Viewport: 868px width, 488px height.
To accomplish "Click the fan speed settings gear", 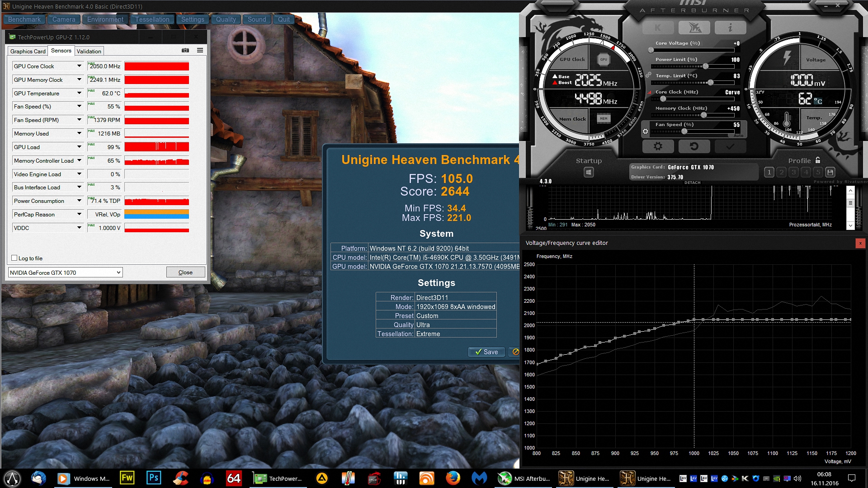I will tap(646, 131).
